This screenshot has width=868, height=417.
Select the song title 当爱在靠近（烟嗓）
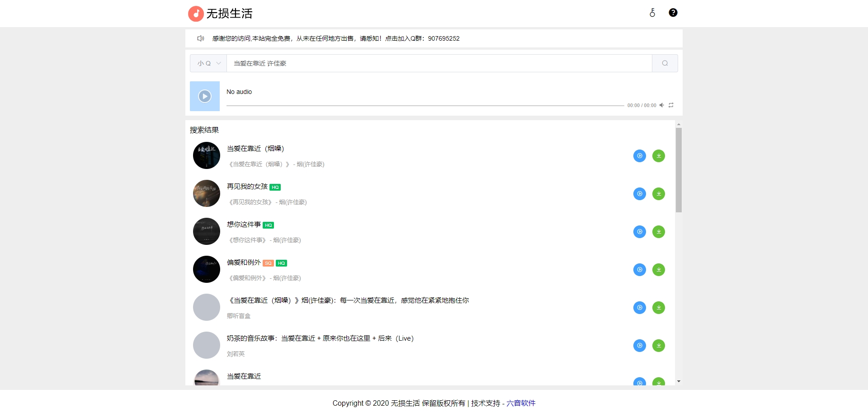click(255, 148)
